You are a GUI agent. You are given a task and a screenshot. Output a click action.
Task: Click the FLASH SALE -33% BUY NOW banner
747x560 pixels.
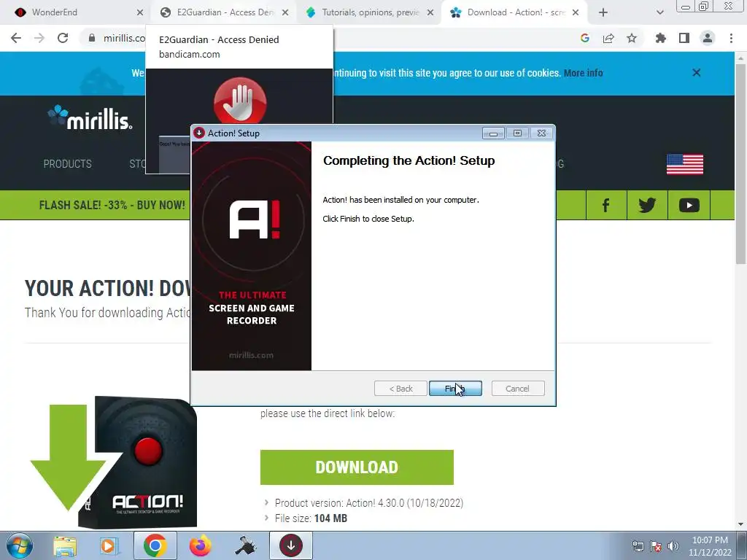(x=112, y=205)
